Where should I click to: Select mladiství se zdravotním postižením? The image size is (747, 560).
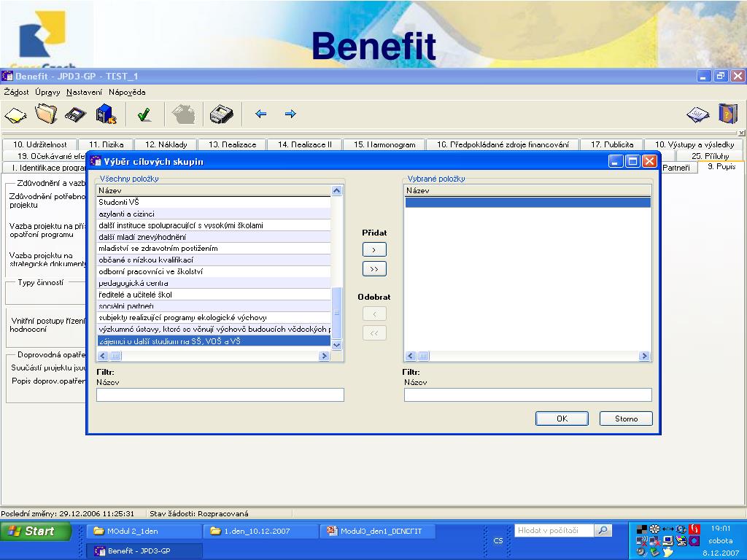coord(214,249)
